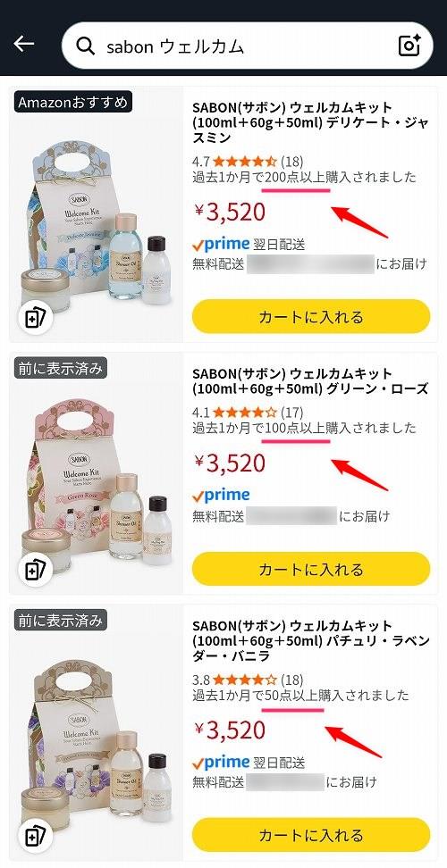This screenshot has width=447, height=868.
Task: Click star rating of Green Rose kit
Action: (x=244, y=413)
